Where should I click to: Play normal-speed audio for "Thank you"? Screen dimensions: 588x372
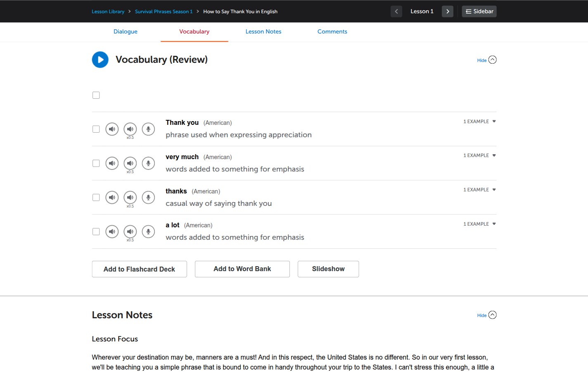(112, 129)
